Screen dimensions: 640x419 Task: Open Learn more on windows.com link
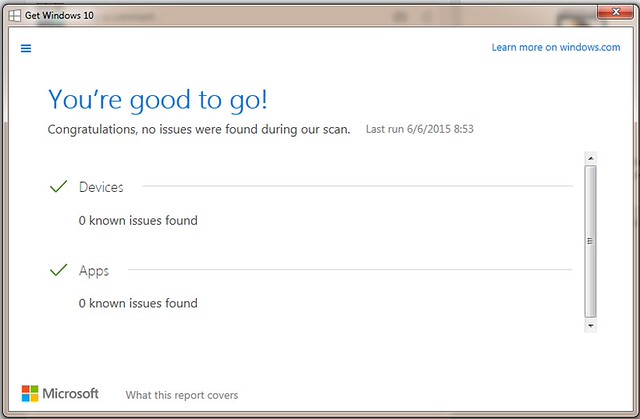556,47
